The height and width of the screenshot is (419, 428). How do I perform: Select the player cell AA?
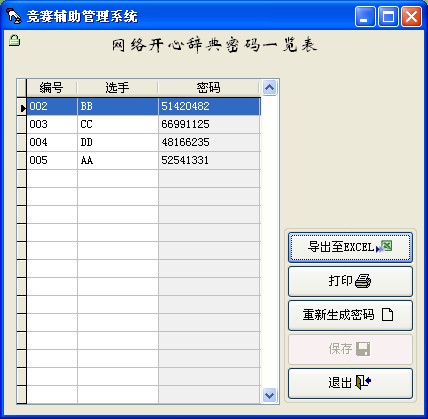118,160
